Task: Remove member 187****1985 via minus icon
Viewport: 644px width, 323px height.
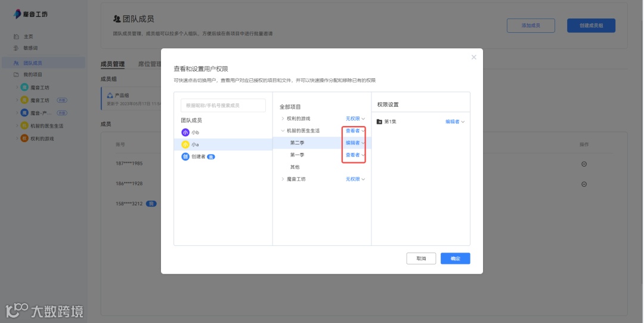Action: (x=584, y=164)
